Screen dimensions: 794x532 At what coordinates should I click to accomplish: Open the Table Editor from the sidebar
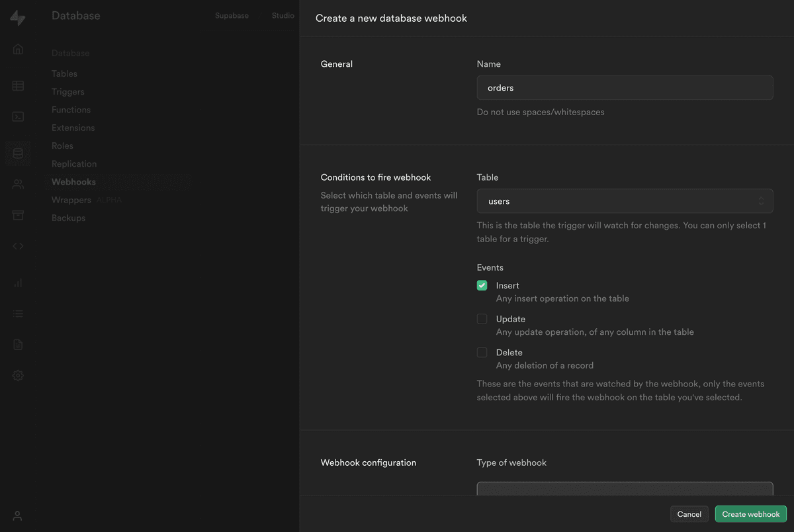pos(17,85)
